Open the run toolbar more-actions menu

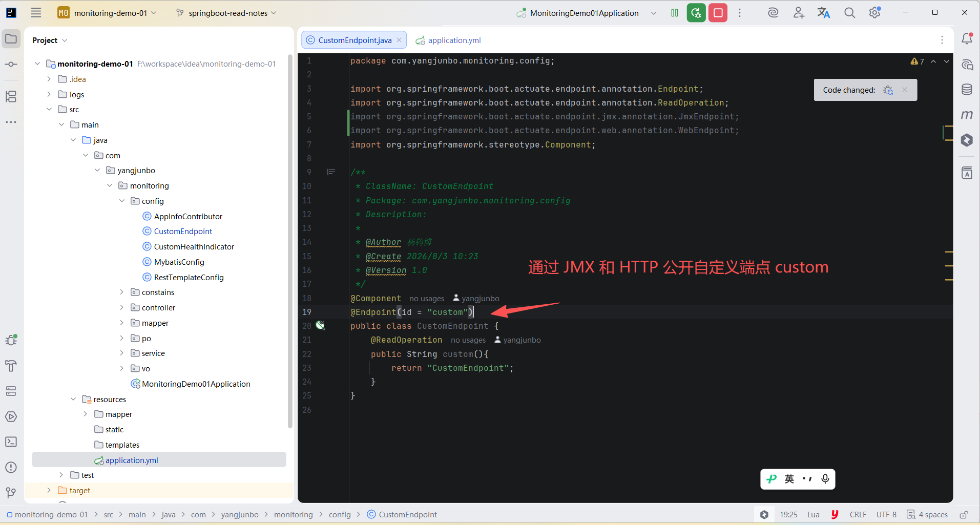(740, 13)
